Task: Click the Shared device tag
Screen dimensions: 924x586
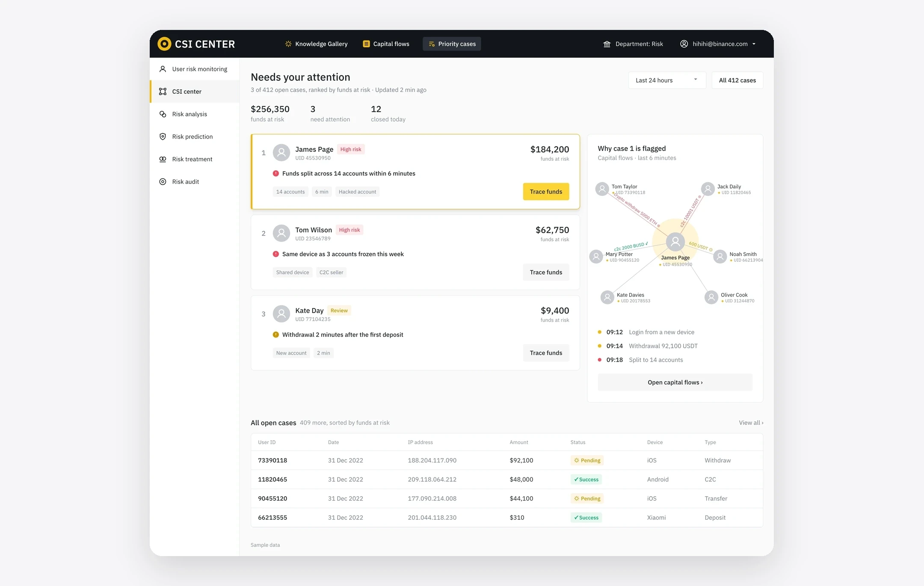Action: coord(293,272)
